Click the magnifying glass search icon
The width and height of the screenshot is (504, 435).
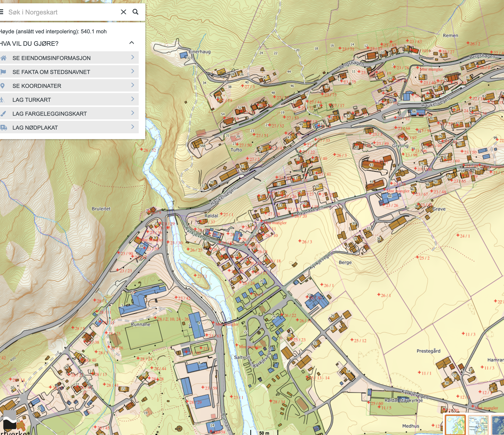point(135,12)
